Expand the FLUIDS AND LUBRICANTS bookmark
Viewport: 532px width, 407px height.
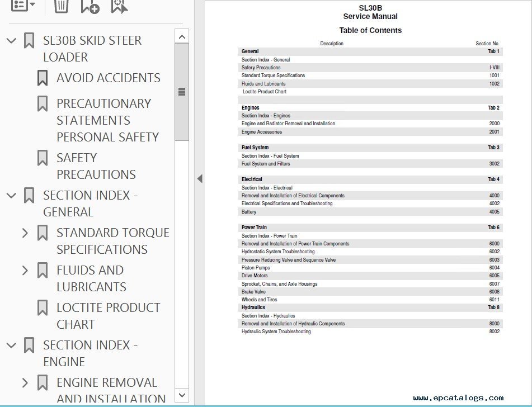25,271
